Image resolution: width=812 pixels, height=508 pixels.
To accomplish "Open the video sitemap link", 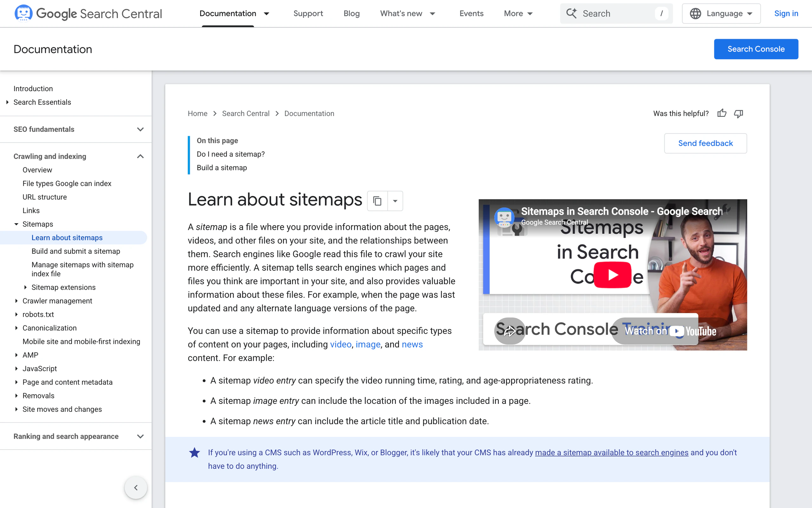I will (341, 344).
